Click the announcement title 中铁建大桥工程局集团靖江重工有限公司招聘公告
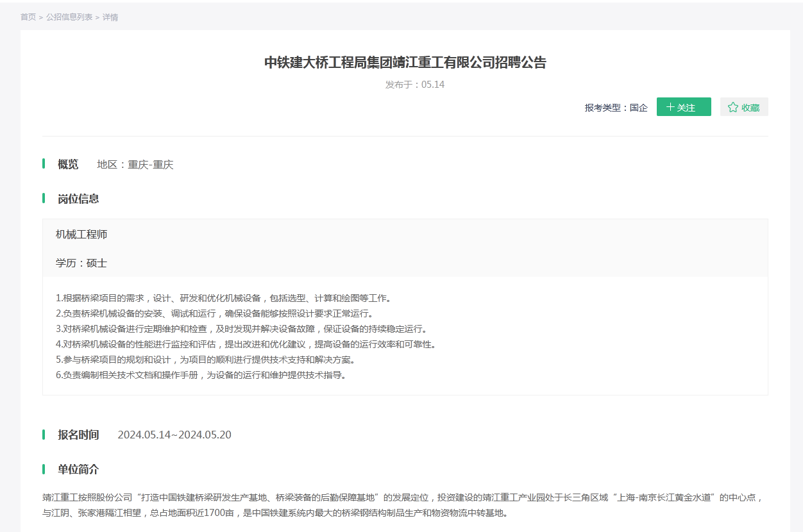This screenshot has width=803, height=532. click(405, 62)
